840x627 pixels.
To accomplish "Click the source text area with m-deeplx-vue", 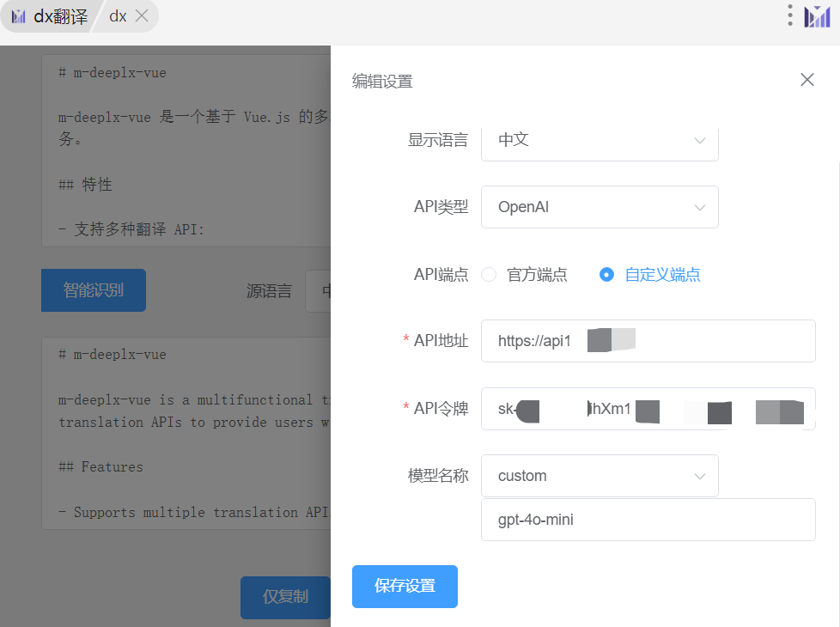I will coord(186,150).
